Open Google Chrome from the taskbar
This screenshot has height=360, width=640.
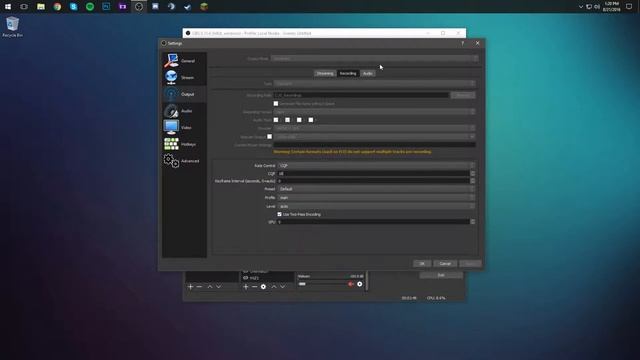[x=57, y=7]
